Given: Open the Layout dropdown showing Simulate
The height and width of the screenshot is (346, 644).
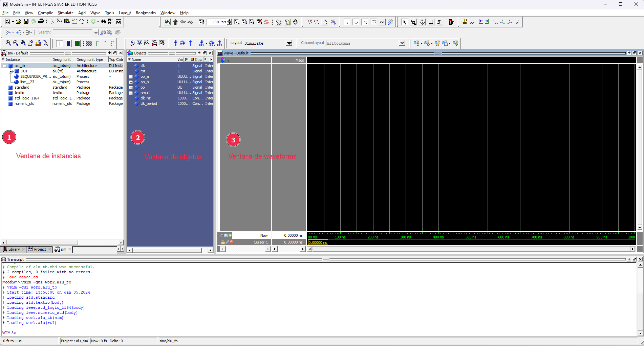Looking at the screenshot, I should pyautogui.click(x=289, y=43).
